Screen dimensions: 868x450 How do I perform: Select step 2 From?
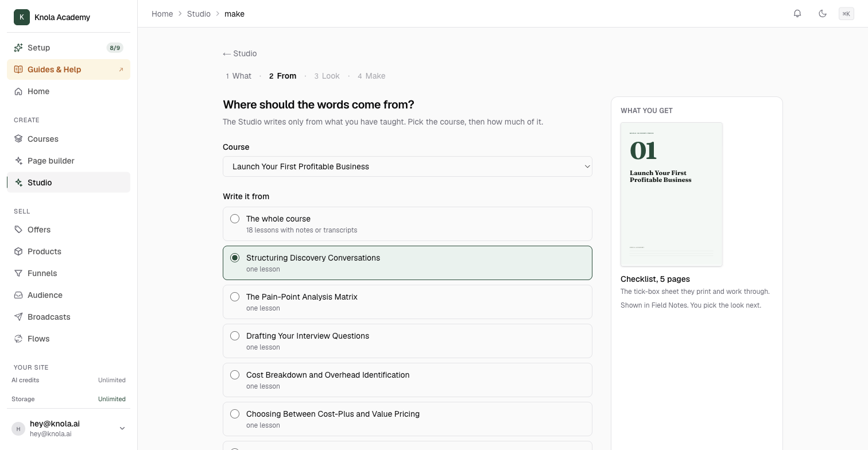click(x=282, y=76)
